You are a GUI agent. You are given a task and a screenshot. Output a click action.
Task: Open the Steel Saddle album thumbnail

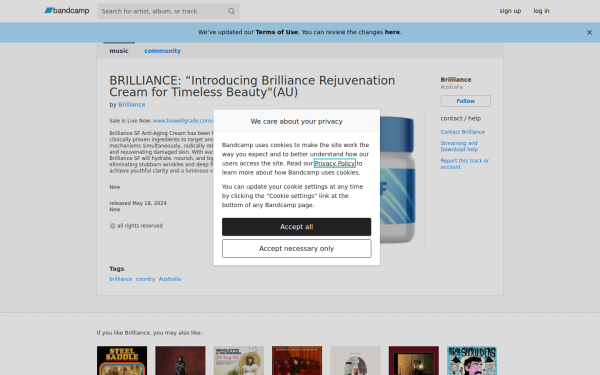[x=122, y=360]
